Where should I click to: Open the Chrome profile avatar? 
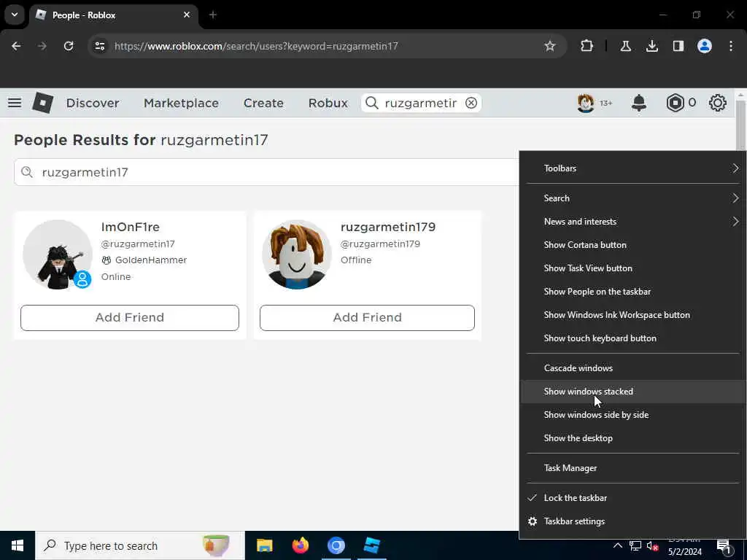704,46
